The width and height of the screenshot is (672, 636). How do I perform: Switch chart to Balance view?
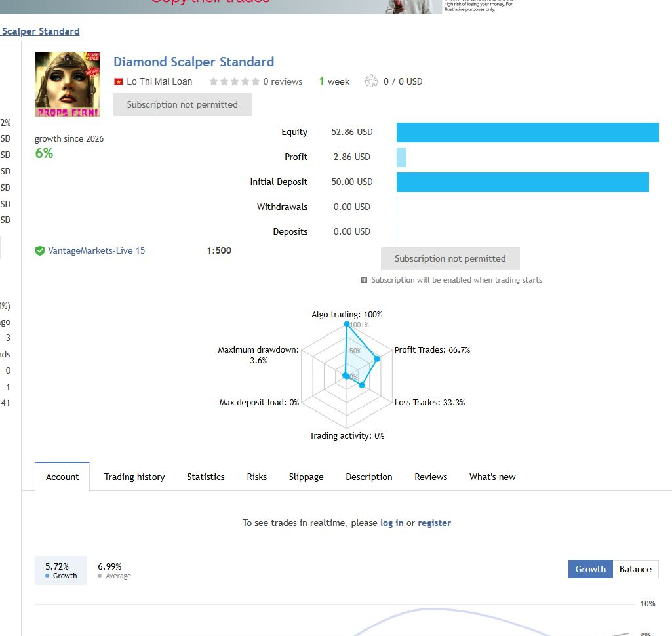point(635,569)
